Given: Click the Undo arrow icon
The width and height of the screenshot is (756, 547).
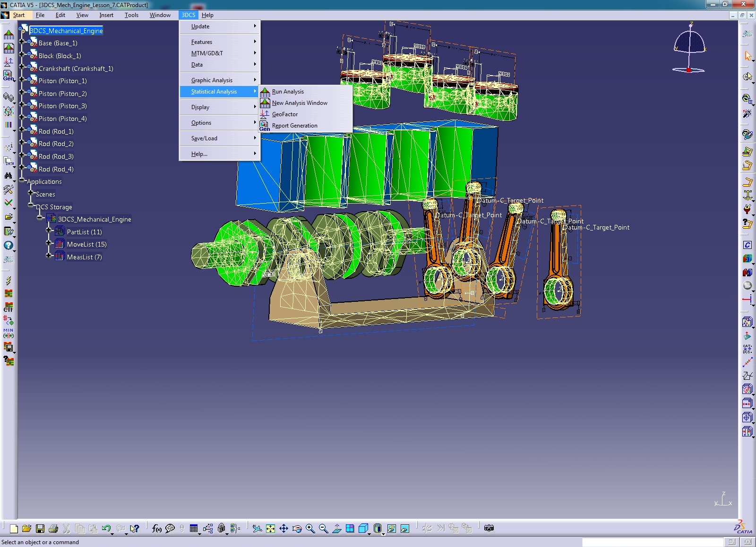Looking at the screenshot, I should (106, 529).
